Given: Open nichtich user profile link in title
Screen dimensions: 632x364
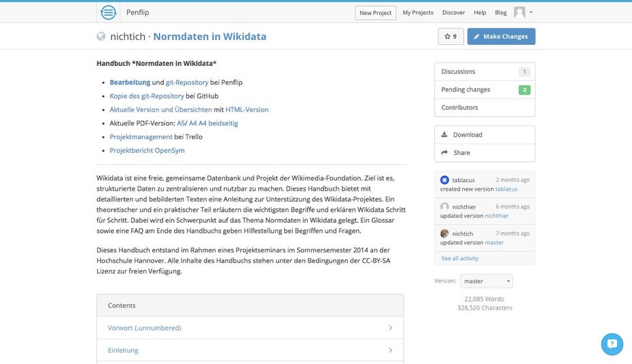Looking at the screenshot, I should [x=127, y=37].
